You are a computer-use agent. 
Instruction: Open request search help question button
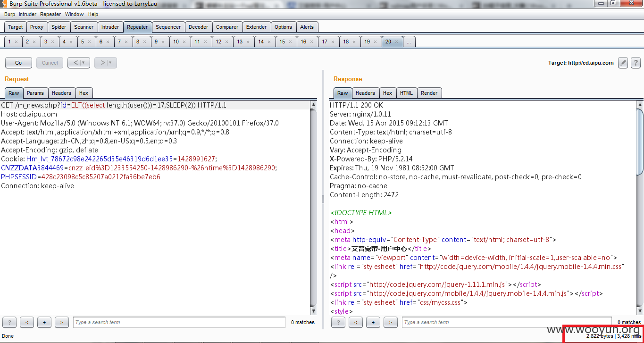pos(9,322)
